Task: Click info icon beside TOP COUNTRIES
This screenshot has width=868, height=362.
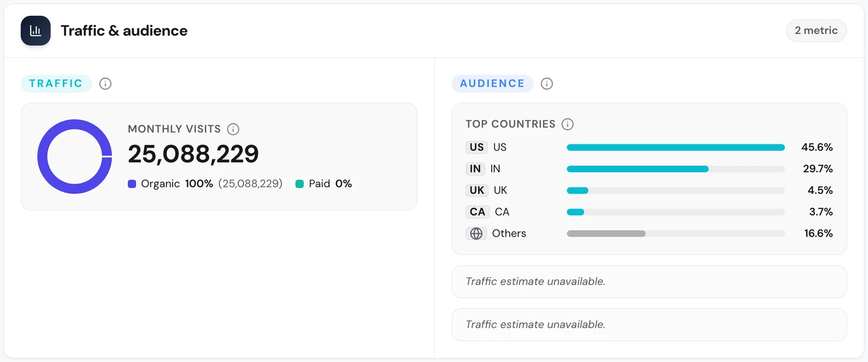Action: 567,124
